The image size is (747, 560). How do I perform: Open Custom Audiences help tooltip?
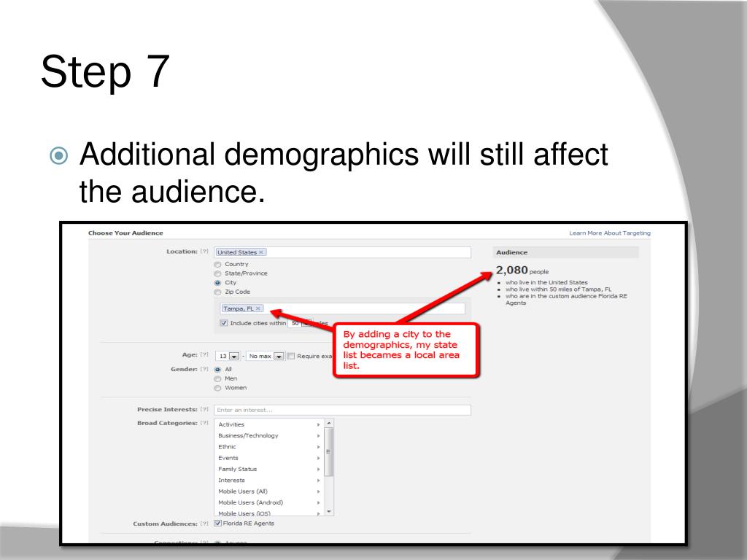[204, 524]
